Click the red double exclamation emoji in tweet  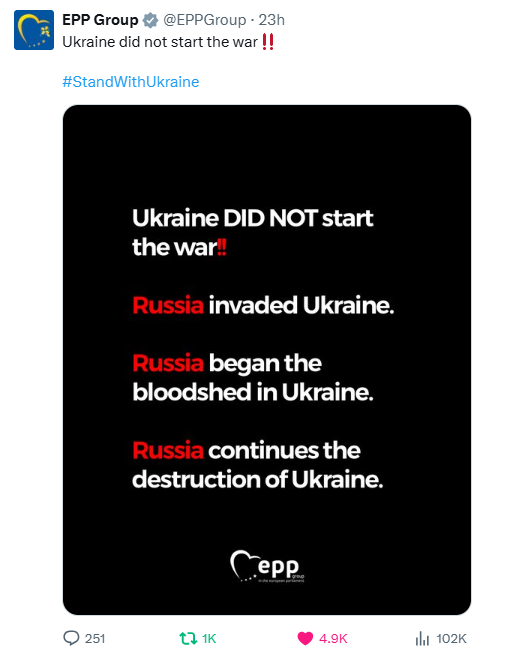click(x=268, y=42)
